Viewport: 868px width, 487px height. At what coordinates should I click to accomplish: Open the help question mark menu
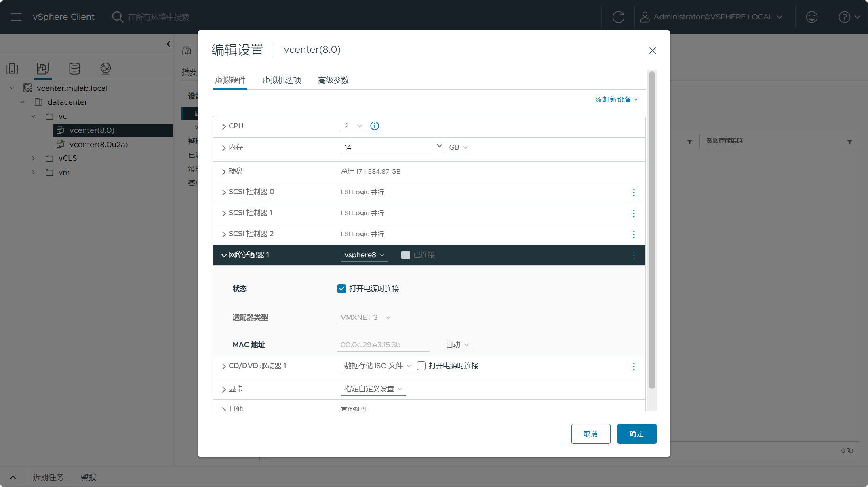pyautogui.click(x=849, y=17)
